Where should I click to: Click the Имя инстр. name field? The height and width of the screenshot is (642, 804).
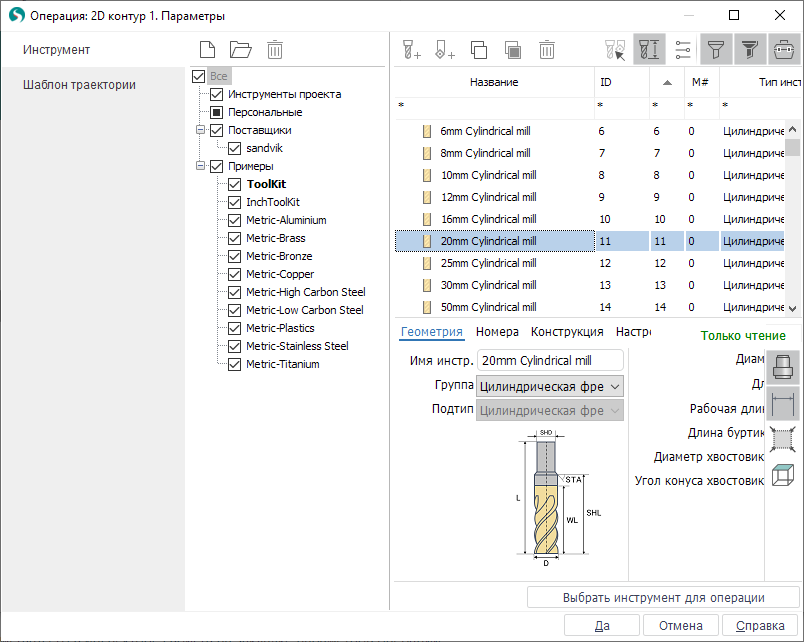tap(549, 360)
